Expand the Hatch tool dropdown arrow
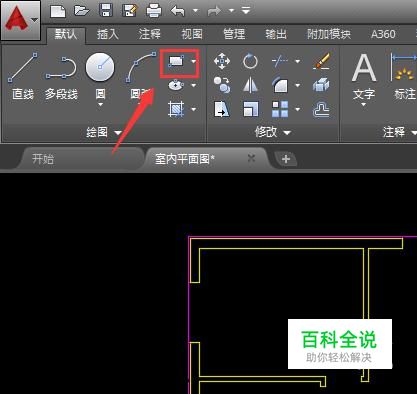 [194, 109]
